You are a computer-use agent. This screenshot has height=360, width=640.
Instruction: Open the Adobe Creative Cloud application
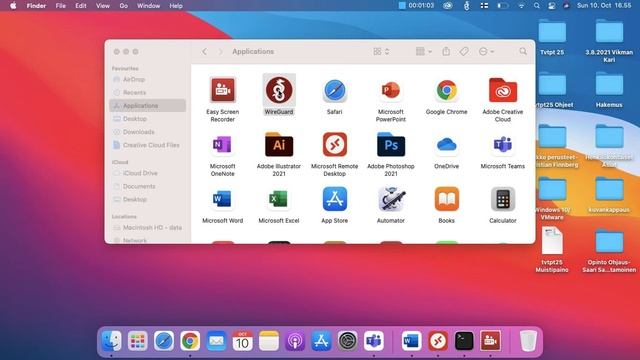(x=503, y=90)
